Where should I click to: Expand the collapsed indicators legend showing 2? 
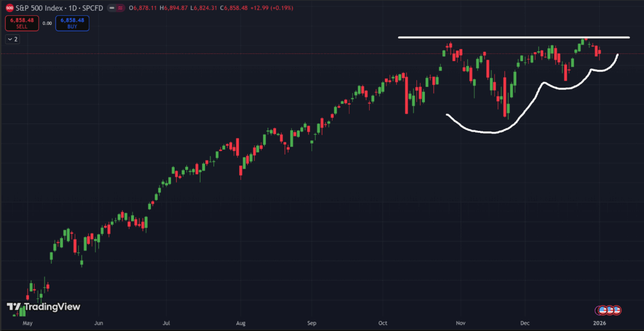13,39
